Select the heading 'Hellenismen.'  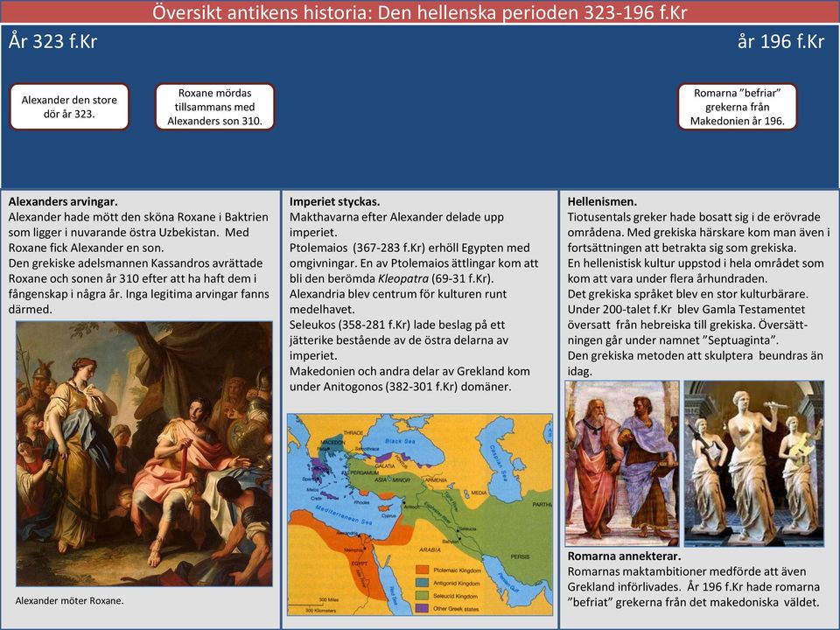point(602,202)
